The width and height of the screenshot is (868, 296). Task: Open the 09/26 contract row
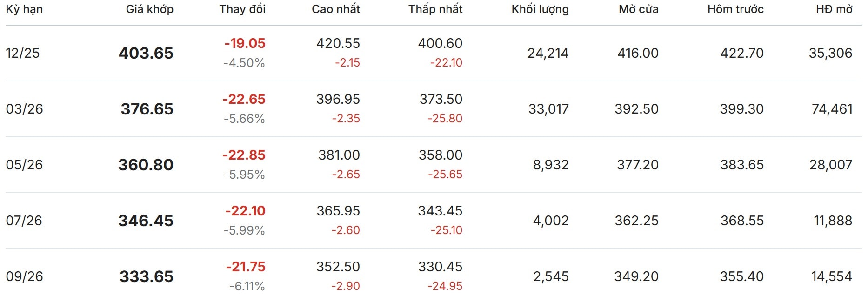tap(24, 276)
